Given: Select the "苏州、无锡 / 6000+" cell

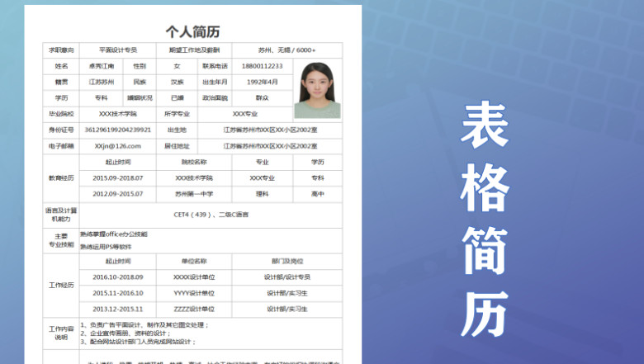Looking at the screenshot, I should (287, 50).
